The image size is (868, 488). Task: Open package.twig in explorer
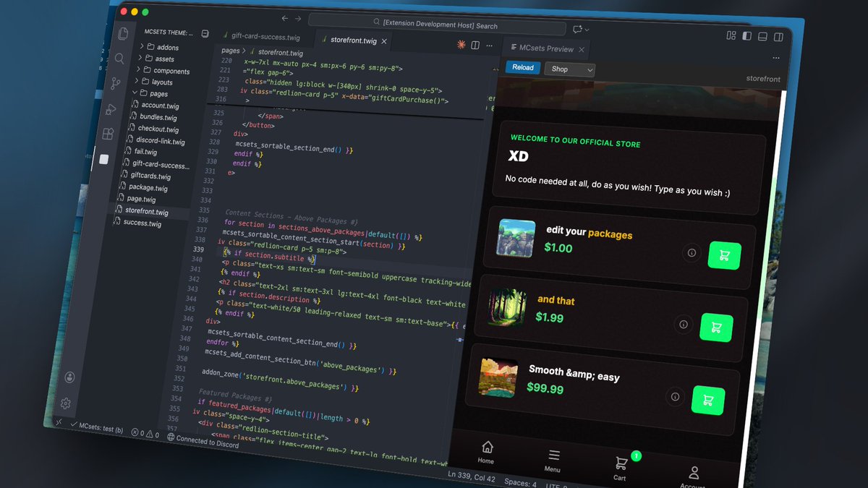click(147, 188)
